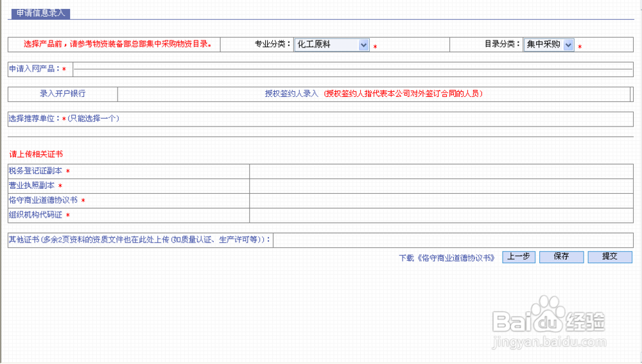This screenshot has width=642, height=364.
Task: Select the 申请信息录入 tab
Action: 40,13
